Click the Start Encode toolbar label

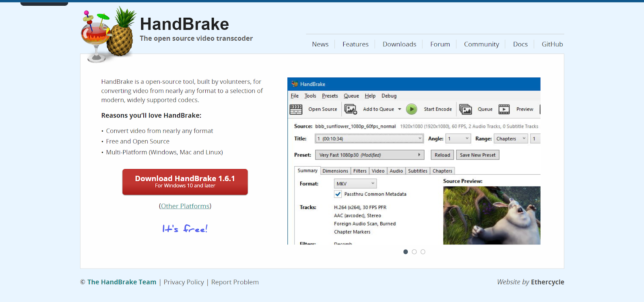point(438,109)
